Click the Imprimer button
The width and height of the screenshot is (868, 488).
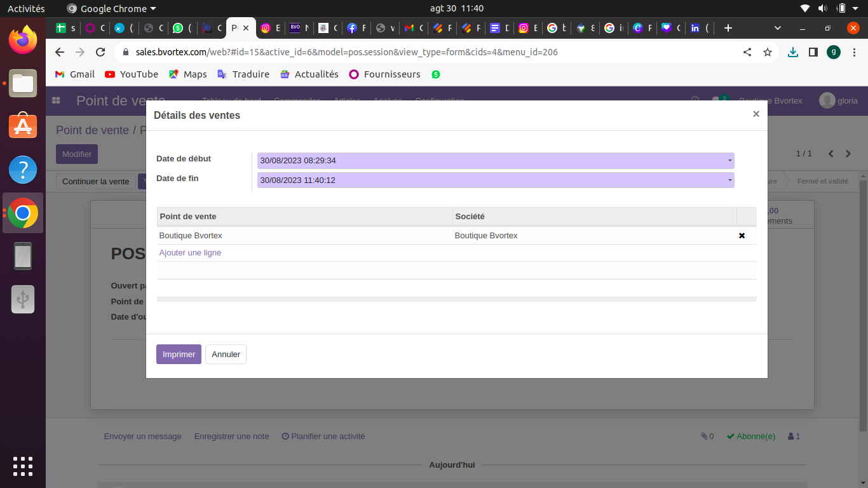pyautogui.click(x=179, y=354)
